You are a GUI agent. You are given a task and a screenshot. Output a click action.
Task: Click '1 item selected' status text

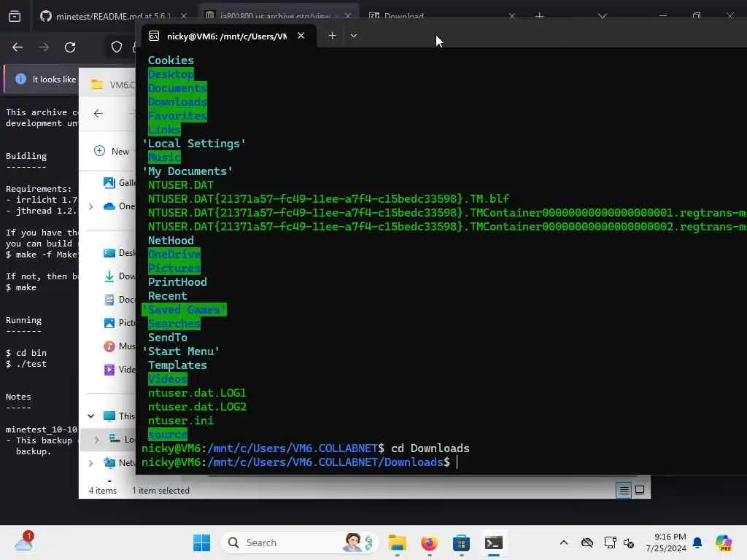coord(160,491)
